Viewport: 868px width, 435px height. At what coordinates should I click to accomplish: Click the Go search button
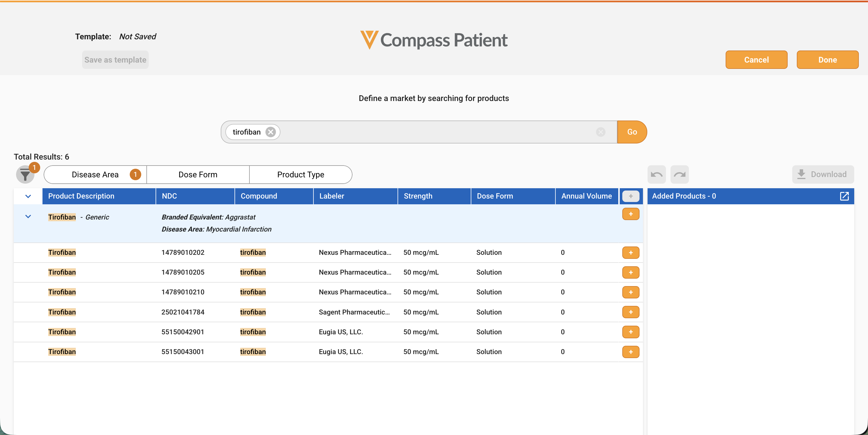[x=632, y=132]
